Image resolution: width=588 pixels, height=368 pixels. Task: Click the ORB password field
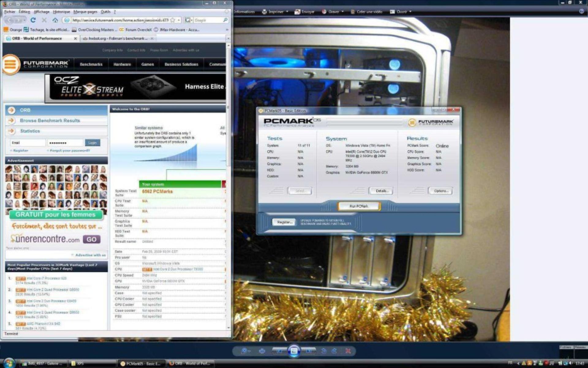pyautogui.click(x=65, y=143)
